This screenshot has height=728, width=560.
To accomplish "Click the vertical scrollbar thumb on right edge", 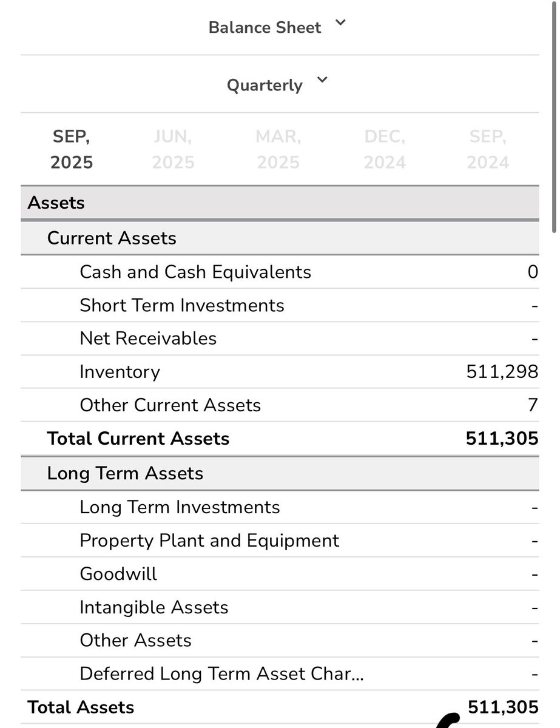I will 555,116.
